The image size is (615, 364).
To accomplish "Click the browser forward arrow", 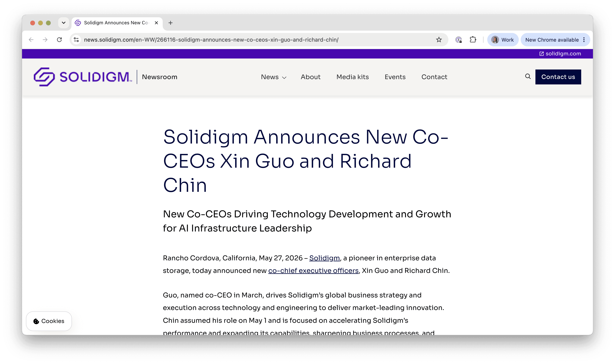I will [x=45, y=40].
